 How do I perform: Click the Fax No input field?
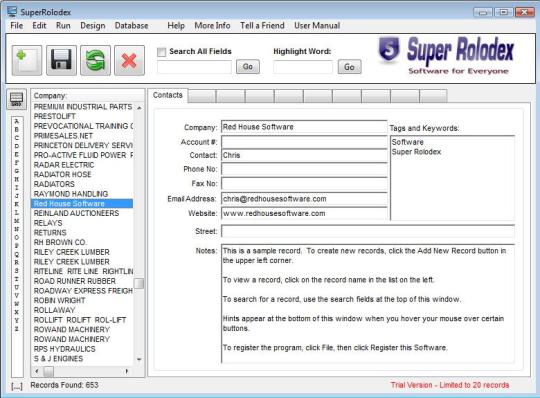(x=304, y=184)
